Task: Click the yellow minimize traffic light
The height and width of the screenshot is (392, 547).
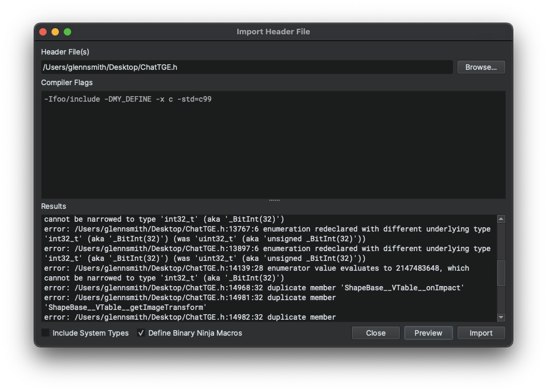Action: 55,31
